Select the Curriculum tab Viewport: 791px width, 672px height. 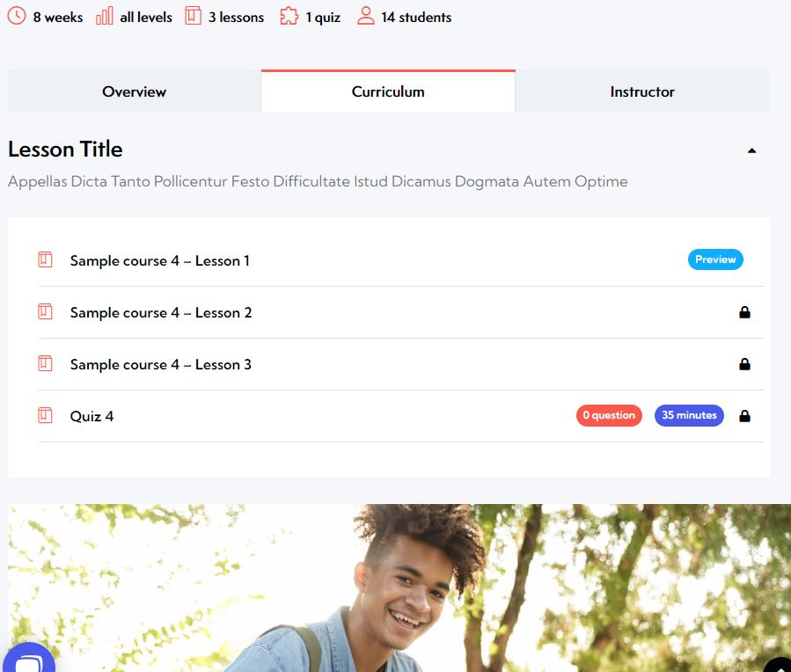tap(388, 91)
